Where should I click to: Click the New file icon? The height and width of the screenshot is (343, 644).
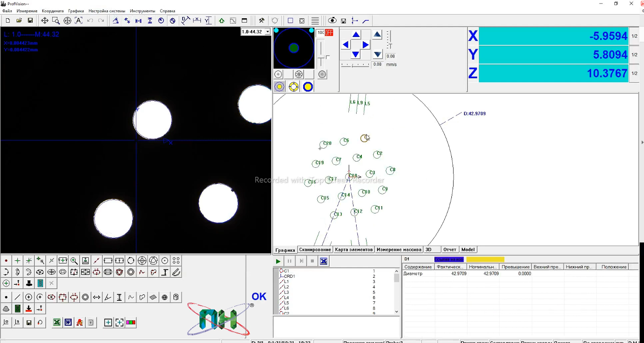(8, 20)
